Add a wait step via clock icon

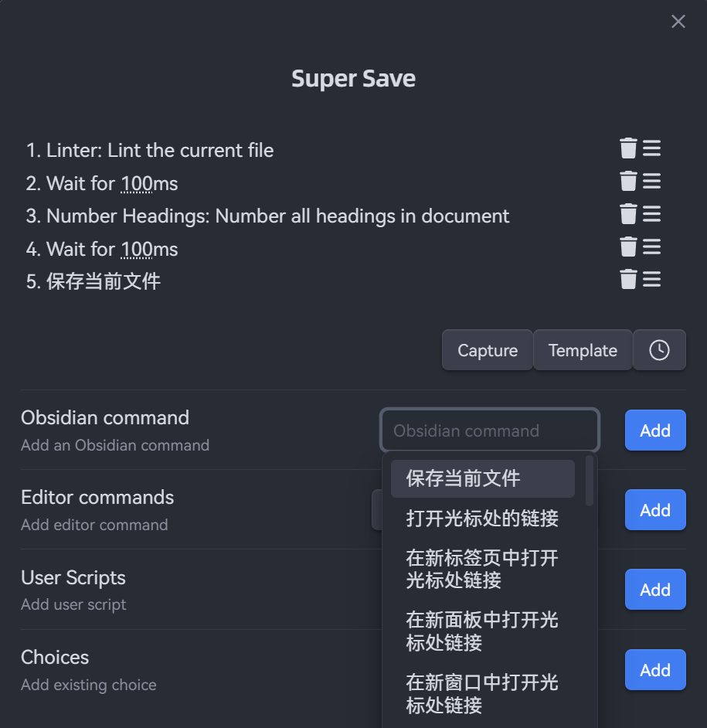tap(659, 350)
